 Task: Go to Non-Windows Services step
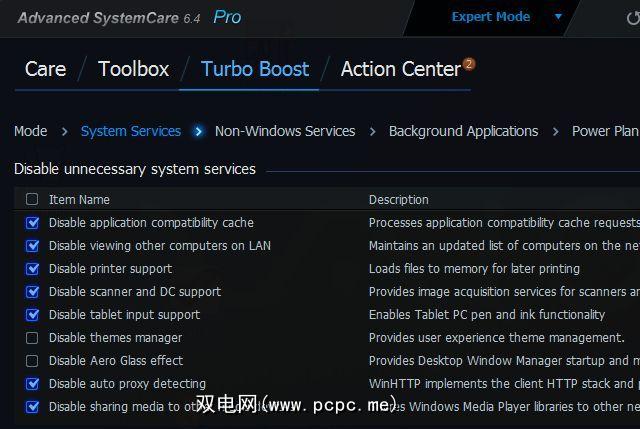point(285,131)
